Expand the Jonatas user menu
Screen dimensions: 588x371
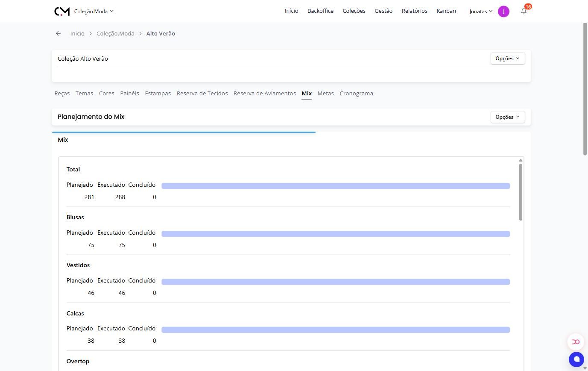(x=481, y=12)
